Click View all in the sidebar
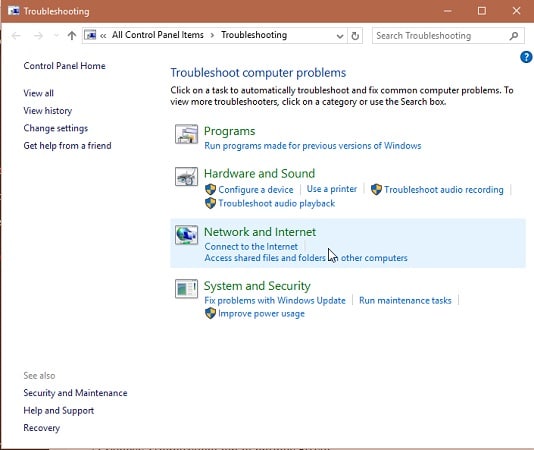 (x=38, y=93)
